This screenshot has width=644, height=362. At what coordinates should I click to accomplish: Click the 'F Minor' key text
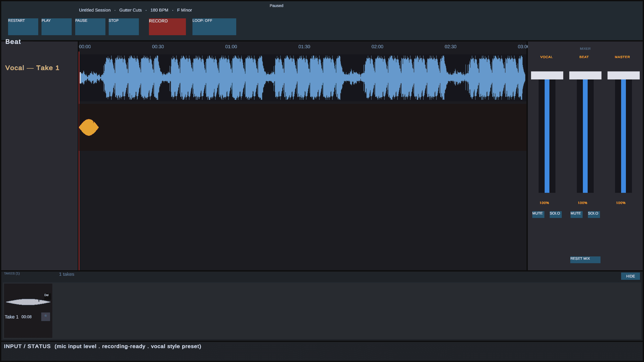[184, 10]
